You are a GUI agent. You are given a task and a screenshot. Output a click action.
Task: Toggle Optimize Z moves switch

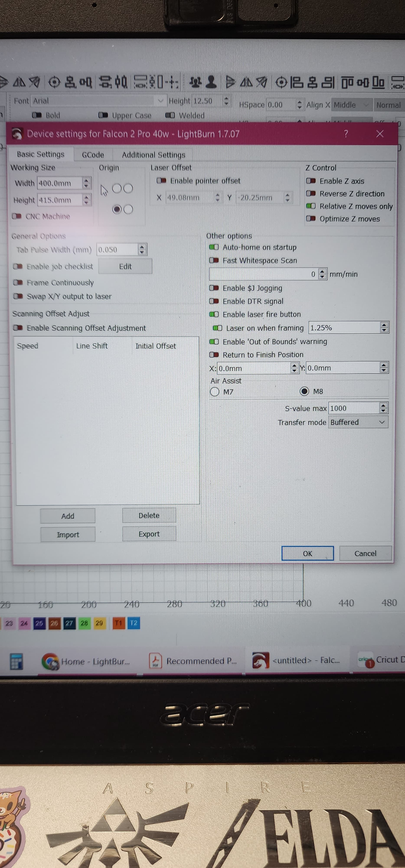point(311,219)
